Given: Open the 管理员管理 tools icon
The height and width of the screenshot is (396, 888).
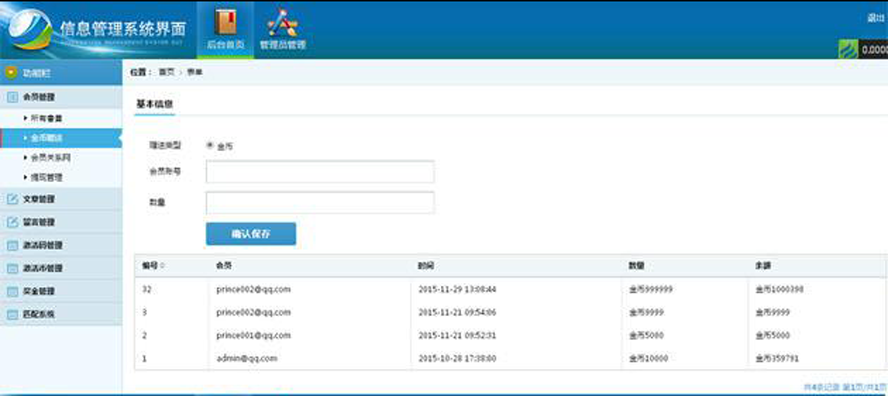Looking at the screenshot, I should 283,22.
